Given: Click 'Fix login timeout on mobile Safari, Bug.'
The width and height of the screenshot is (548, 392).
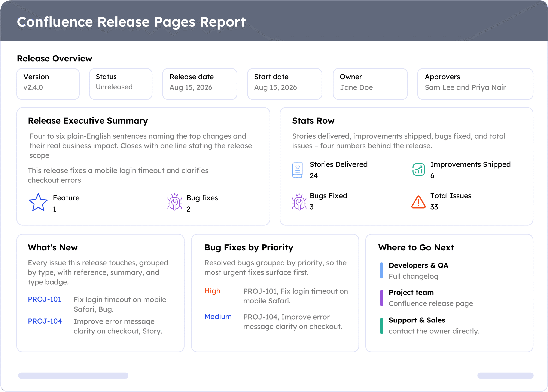Looking at the screenshot, I should coord(120,304).
